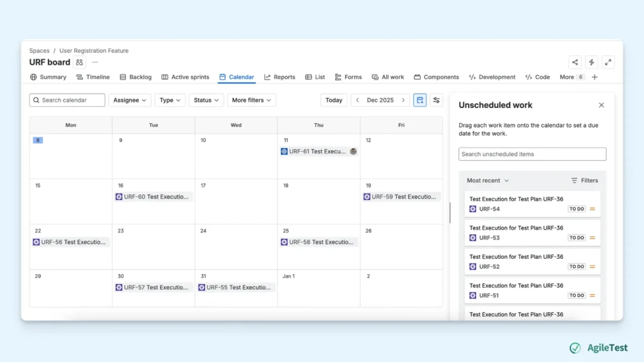Toggle the unscheduled work calendar icon
Viewport: 644px width, 362px height.
coord(419,100)
